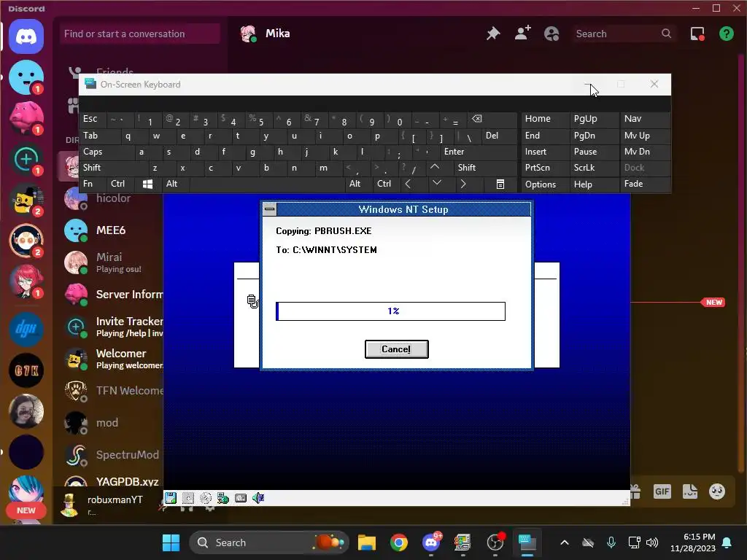Open sticker picker in Discord chat bar
Image resolution: width=747 pixels, height=560 pixels.
[x=690, y=491]
